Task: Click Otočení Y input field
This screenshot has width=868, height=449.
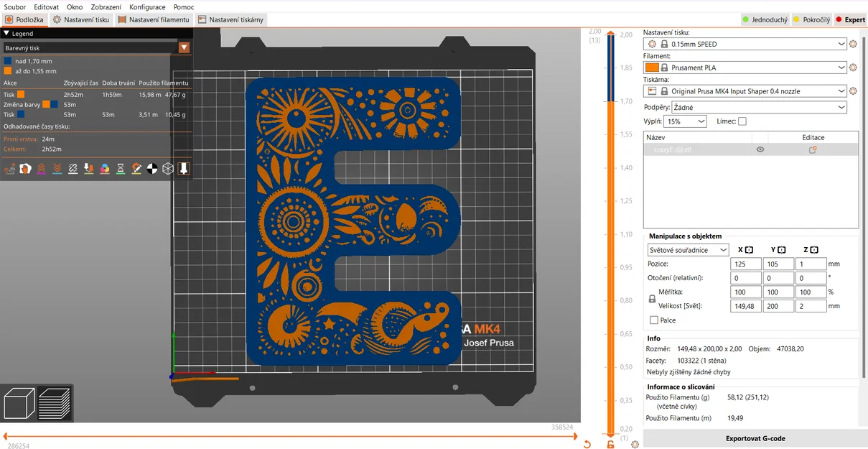Action: 779,278
